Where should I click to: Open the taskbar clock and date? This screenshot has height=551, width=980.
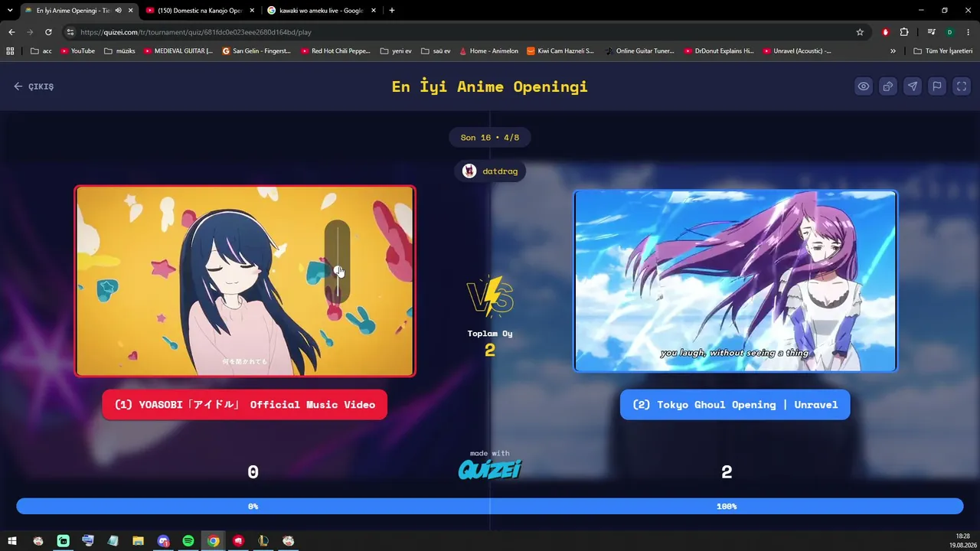pyautogui.click(x=962, y=541)
